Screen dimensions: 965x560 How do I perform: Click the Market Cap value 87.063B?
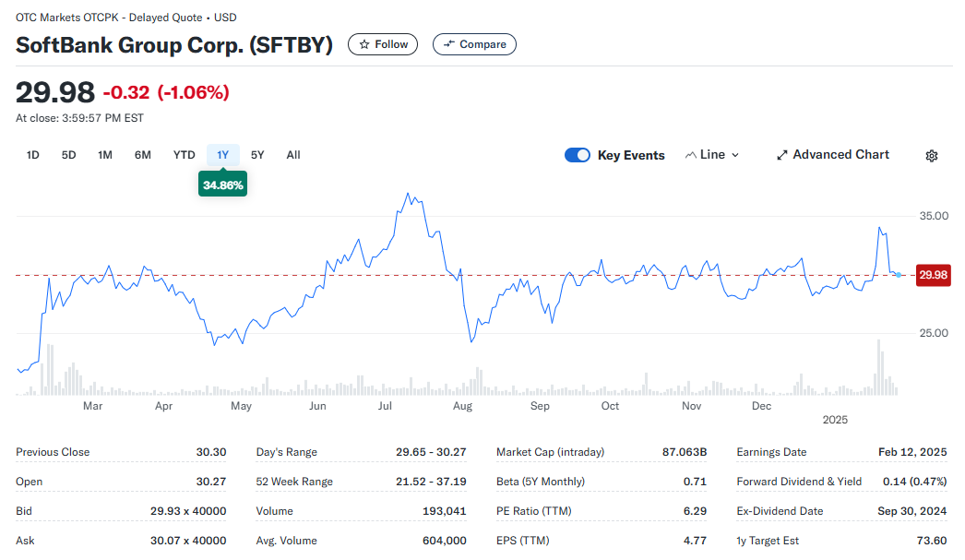pos(685,452)
